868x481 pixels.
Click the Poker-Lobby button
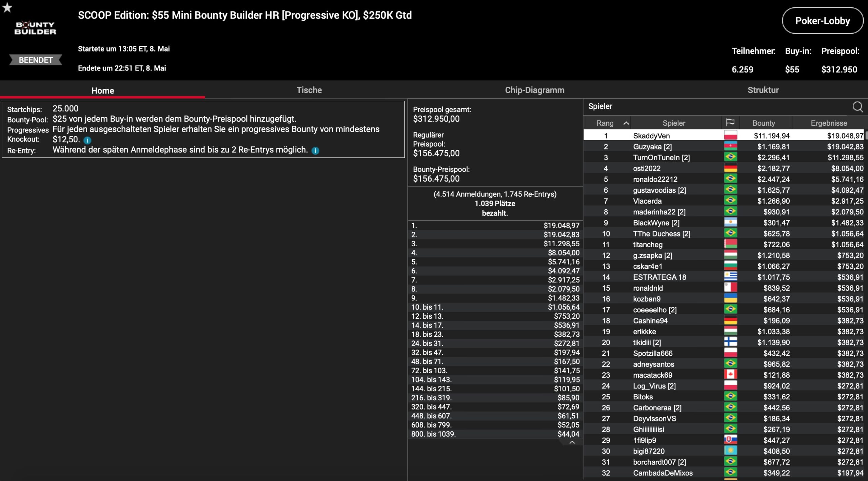(822, 21)
